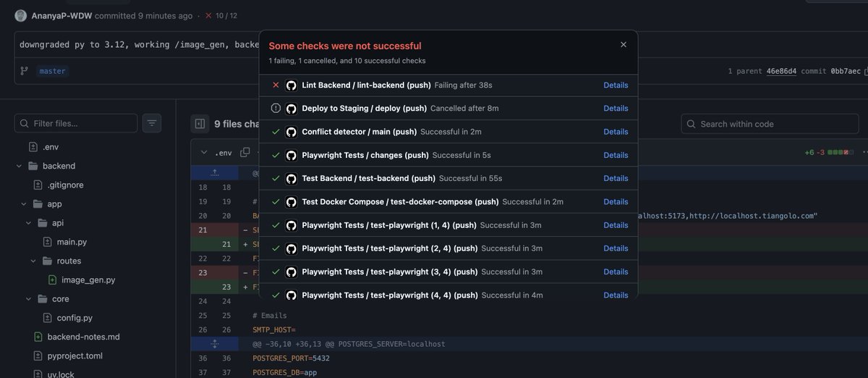Open Details for Lint Backend check
The width and height of the screenshot is (868, 378).
click(x=616, y=85)
